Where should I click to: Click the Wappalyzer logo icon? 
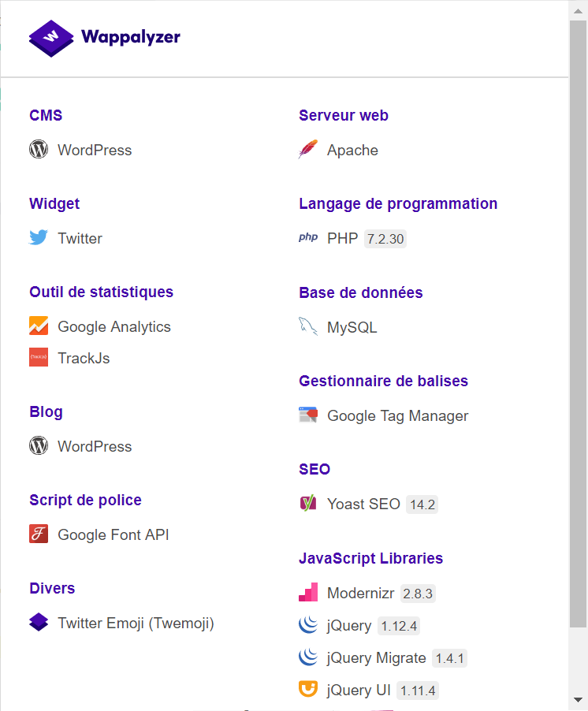click(52, 38)
